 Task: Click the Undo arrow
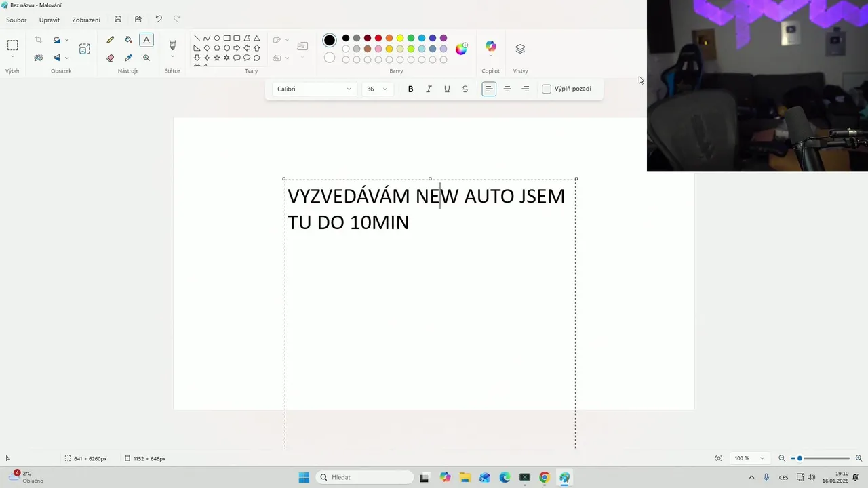coord(159,20)
